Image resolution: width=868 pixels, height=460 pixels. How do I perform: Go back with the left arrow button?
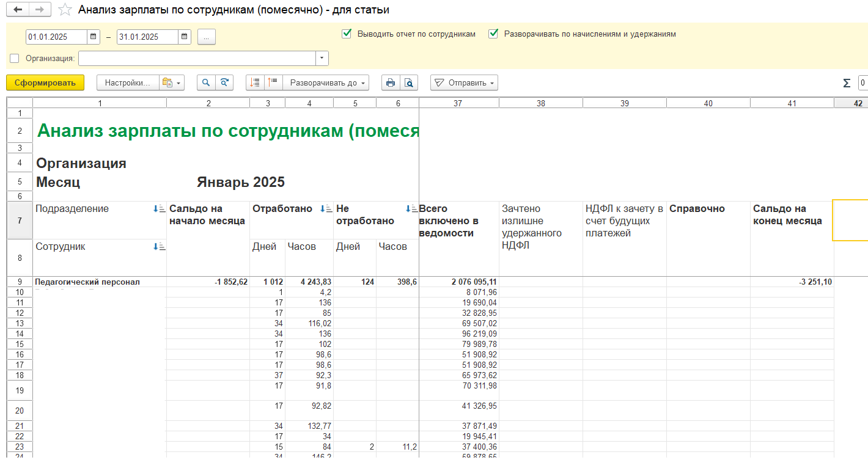point(18,10)
